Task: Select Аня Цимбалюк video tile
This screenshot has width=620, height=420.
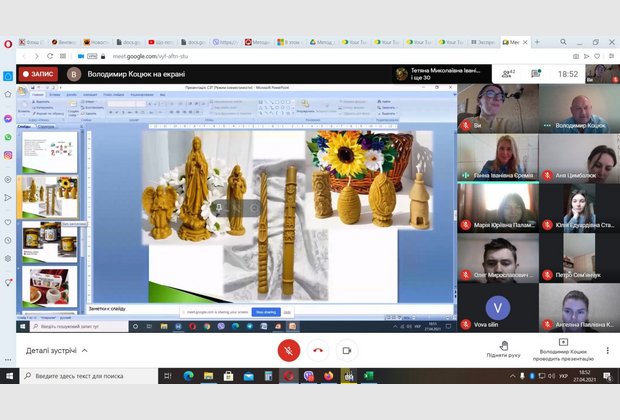Action: tap(579, 158)
